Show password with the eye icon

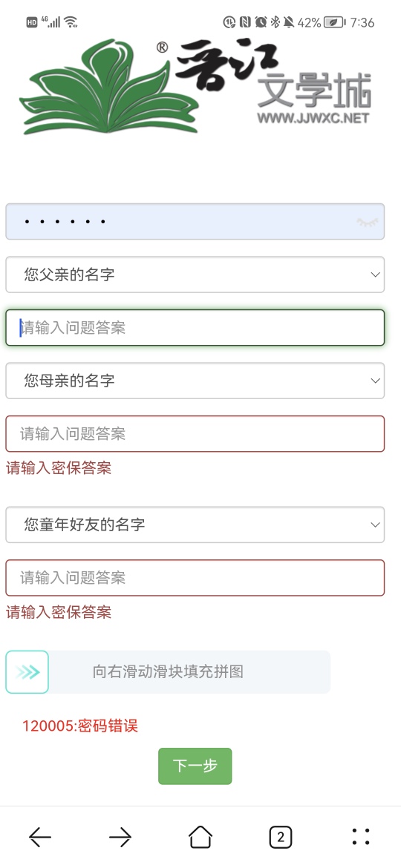pos(368,222)
